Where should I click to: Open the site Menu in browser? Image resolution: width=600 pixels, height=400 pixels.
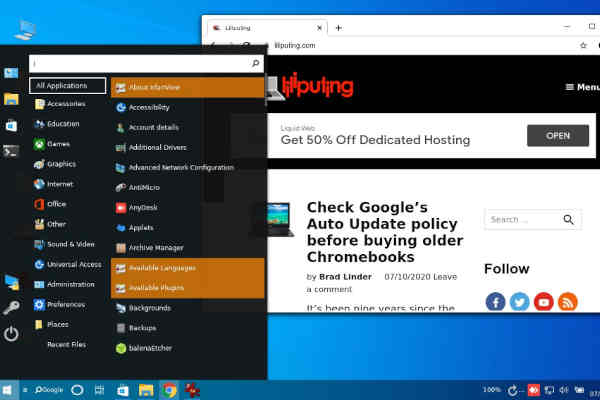[x=582, y=87]
